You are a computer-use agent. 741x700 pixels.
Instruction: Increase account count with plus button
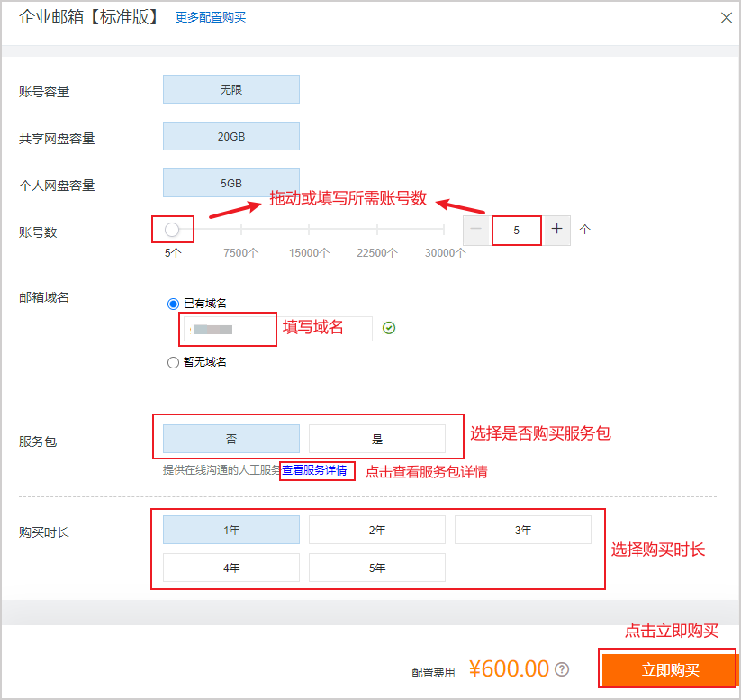click(x=557, y=230)
